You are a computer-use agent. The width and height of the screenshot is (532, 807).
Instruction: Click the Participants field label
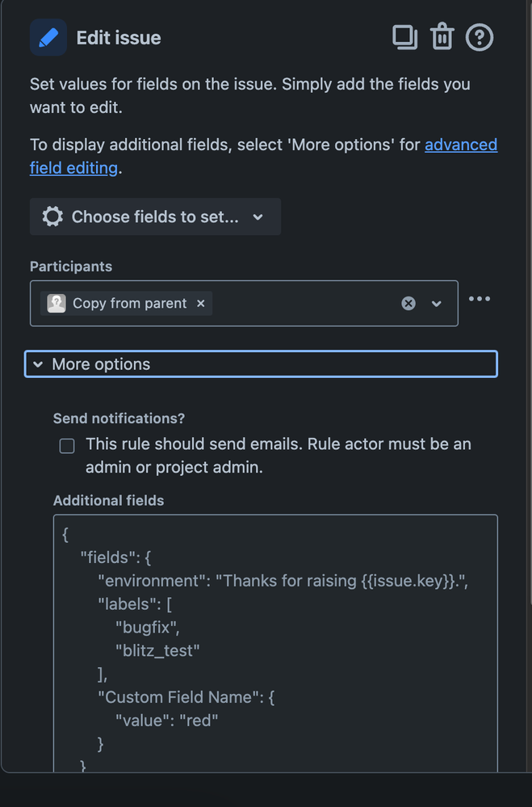(71, 267)
